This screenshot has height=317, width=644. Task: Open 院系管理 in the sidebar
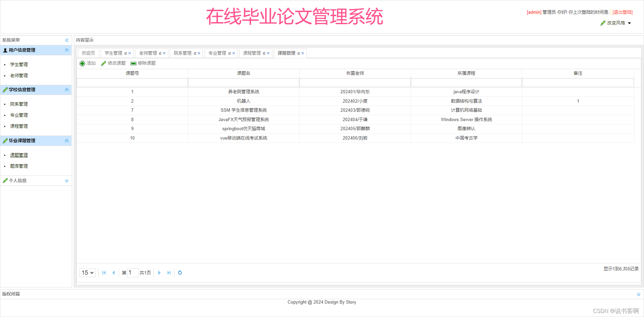(x=19, y=104)
